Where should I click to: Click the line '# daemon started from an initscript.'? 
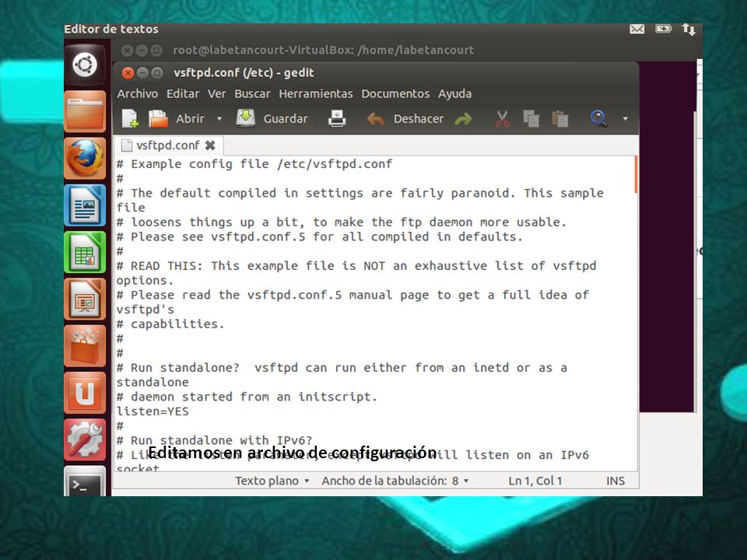pos(247,397)
